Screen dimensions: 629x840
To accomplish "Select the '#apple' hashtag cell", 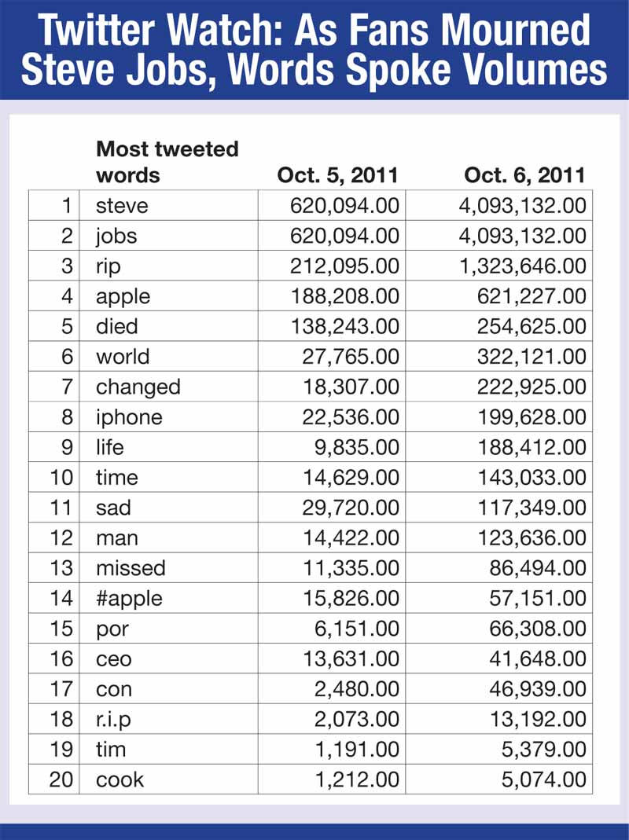I will coord(129,599).
